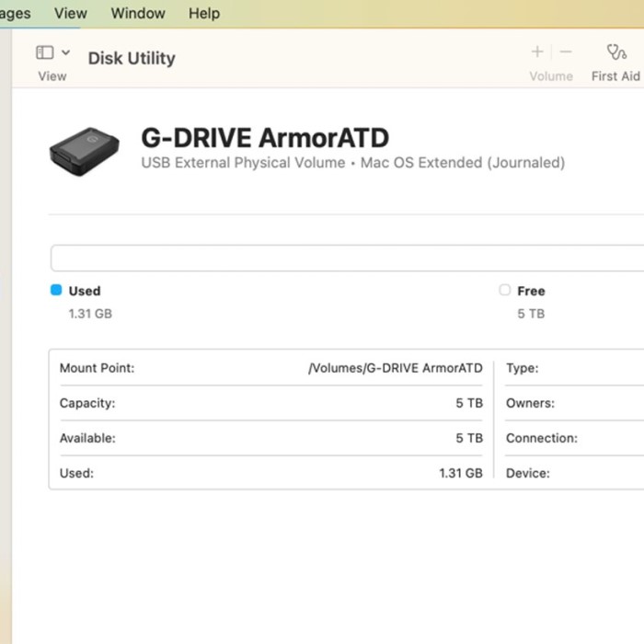Click the 'Capacity:' label
Viewport: 644px width, 644px height.
click(x=87, y=403)
